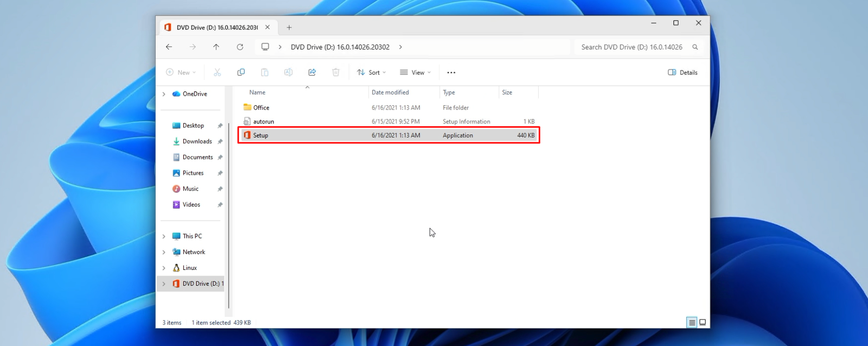Add a new tab
Image resolution: width=868 pixels, height=346 pixels.
coord(289,27)
